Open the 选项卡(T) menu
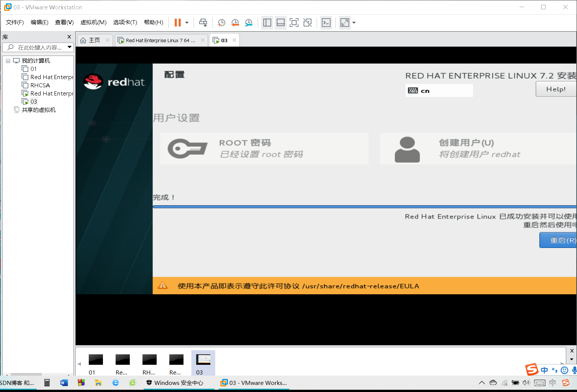The width and height of the screenshot is (577, 392). (x=125, y=22)
